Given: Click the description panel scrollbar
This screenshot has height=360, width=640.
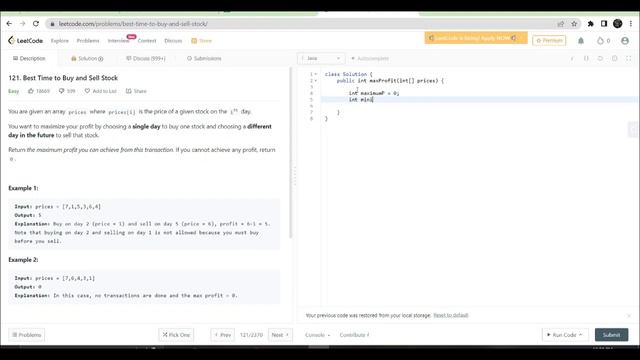Looking at the screenshot, I should tap(291, 153).
